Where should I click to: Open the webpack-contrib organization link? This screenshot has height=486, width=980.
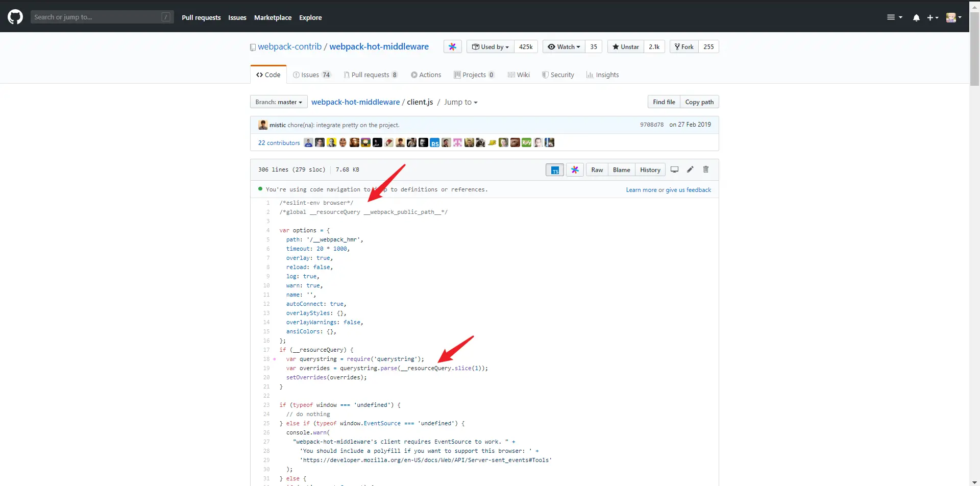289,46
